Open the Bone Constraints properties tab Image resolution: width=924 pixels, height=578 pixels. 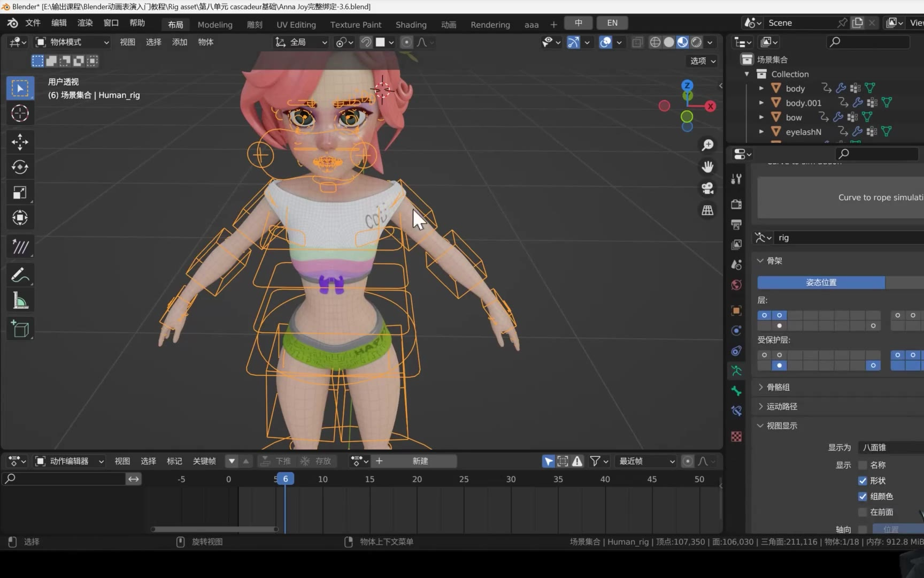[736, 411]
